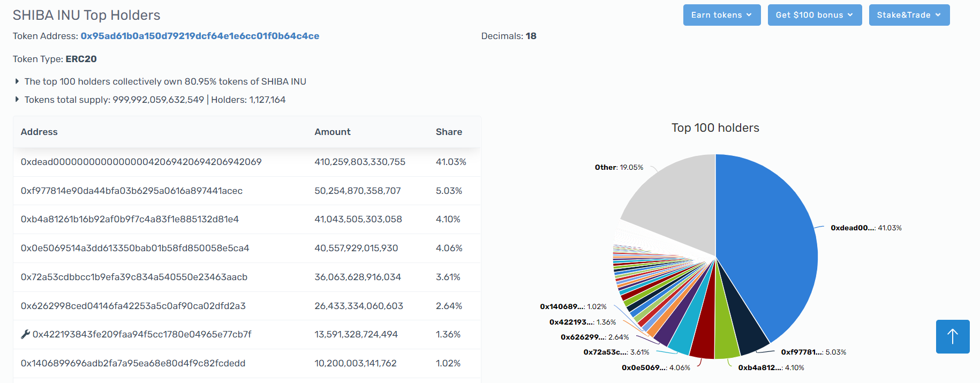Image resolution: width=980 pixels, height=383 pixels.
Task: Click the 0x0e5069...: 4.06% chart label
Action: [656, 367]
